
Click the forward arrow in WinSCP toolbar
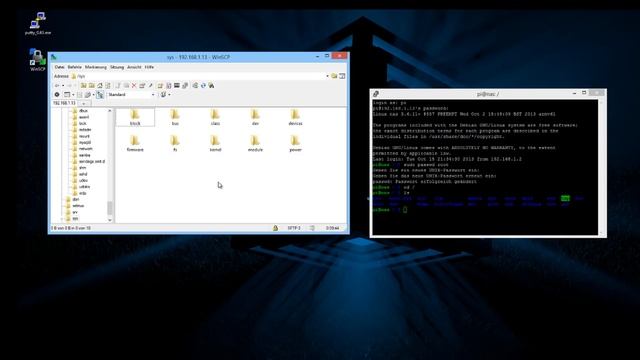coord(69,85)
